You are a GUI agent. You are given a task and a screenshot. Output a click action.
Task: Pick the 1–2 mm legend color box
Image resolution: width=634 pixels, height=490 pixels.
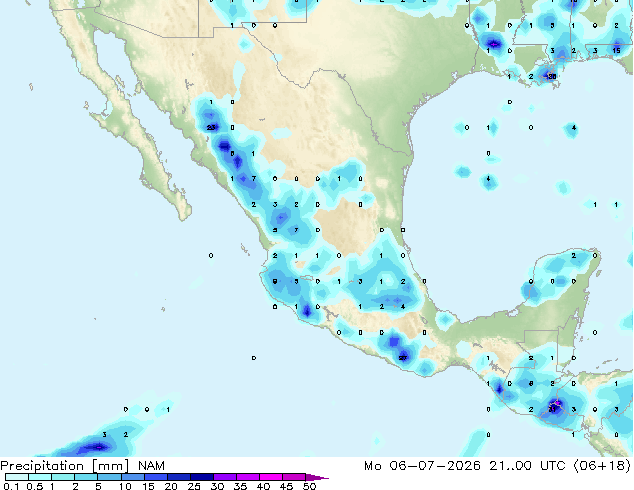(x=63, y=477)
